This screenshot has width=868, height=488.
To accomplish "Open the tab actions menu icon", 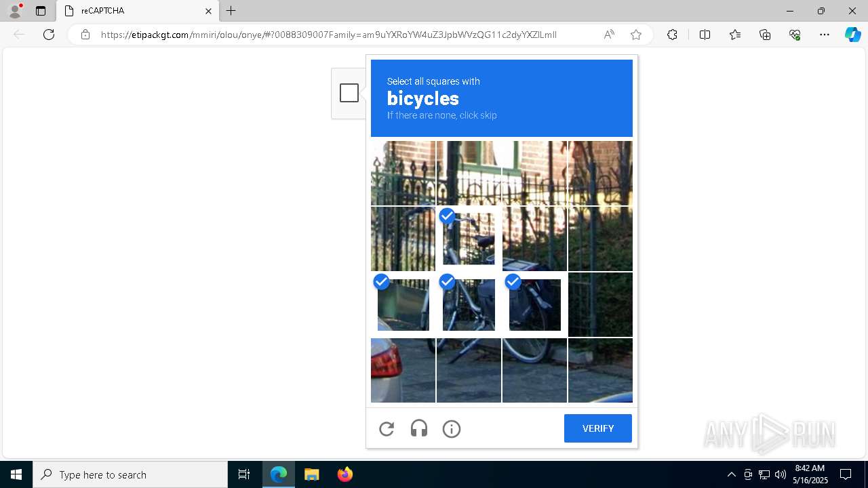I will (x=41, y=11).
